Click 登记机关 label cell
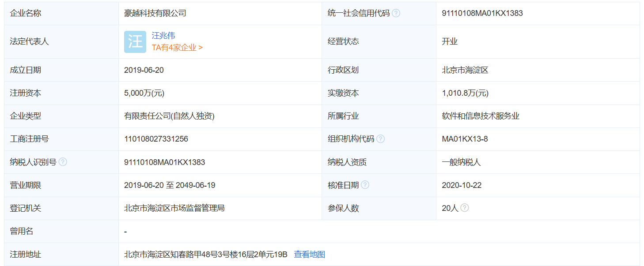This screenshot has width=644, height=266. click(x=61, y=208)
